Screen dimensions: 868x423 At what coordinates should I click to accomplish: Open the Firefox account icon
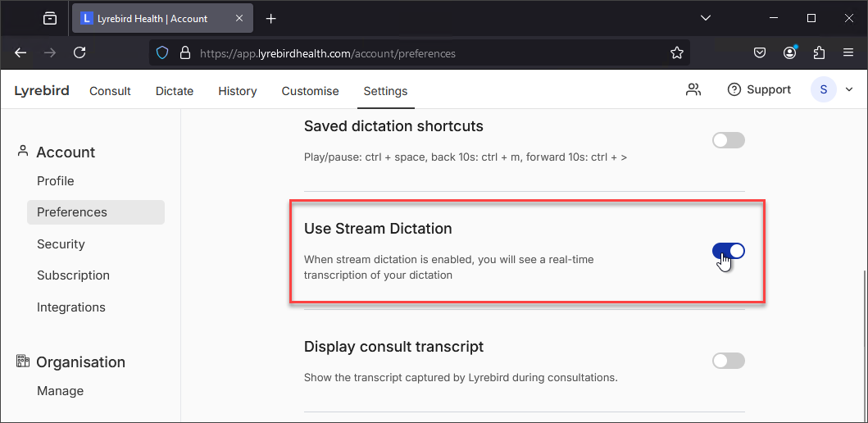pyautogui.click(x=790, y=52)
